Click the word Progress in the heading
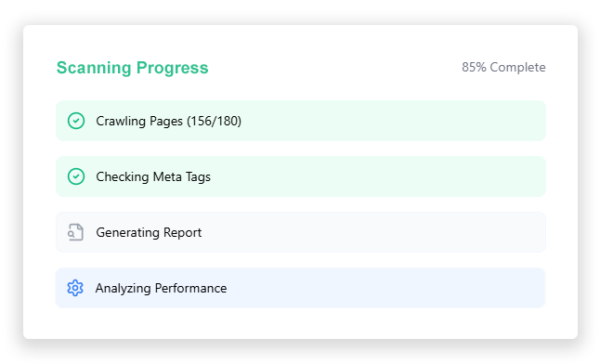Image resolution: width=600 pixels, height=364 pixels. (x=172, y=68)
